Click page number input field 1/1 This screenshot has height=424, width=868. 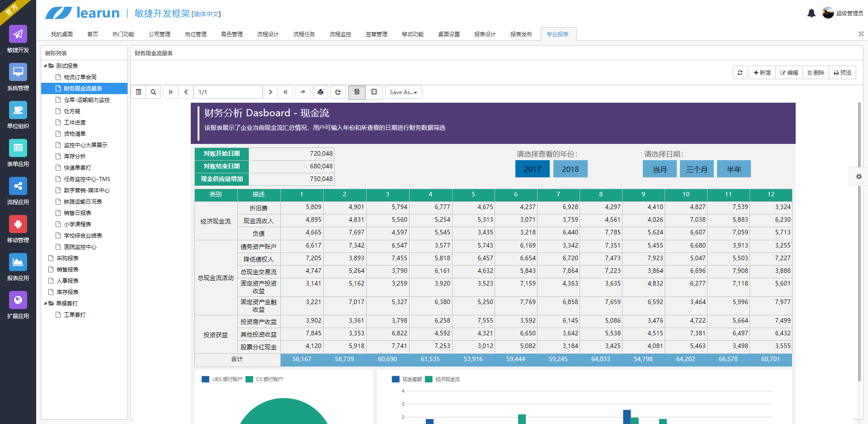point(228,92)
